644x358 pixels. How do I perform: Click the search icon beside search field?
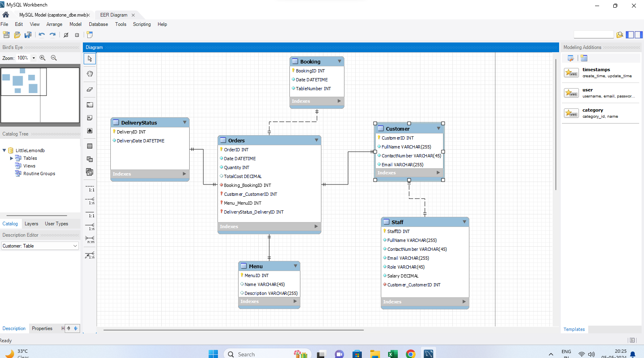(x=620, y=35)
